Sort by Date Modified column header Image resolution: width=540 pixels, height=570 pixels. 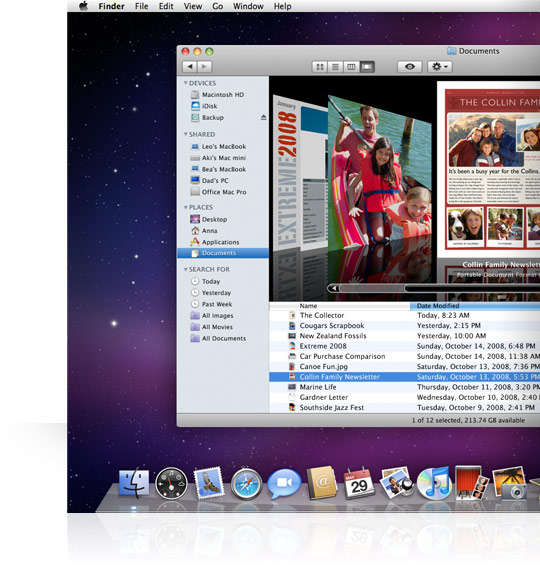point(475,306)
